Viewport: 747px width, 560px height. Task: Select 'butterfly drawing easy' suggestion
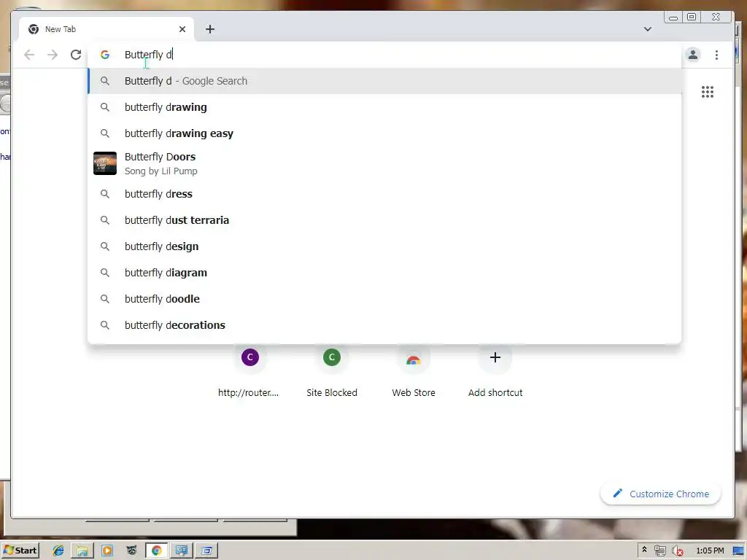(384, 133)
